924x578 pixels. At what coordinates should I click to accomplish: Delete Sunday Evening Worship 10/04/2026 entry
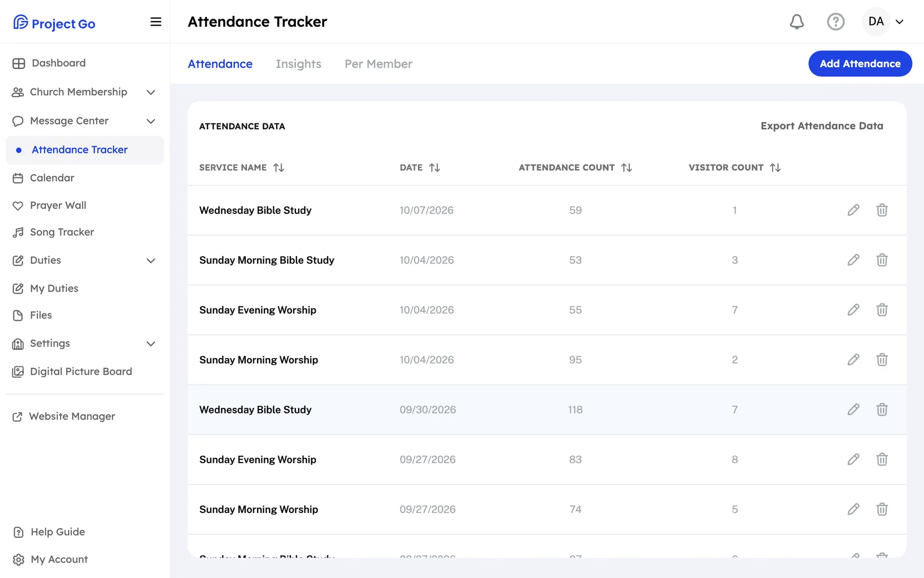point(882,310)
